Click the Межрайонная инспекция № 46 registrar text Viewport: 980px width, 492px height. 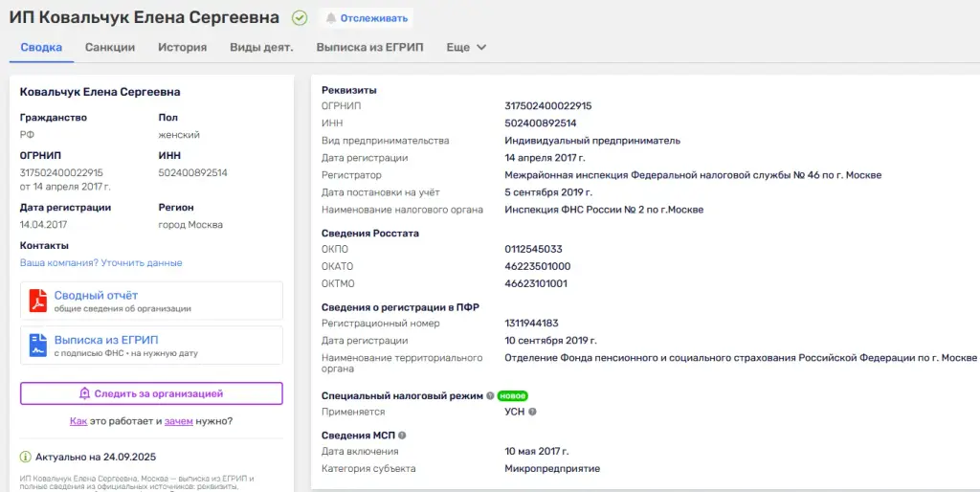pos(693,175)
